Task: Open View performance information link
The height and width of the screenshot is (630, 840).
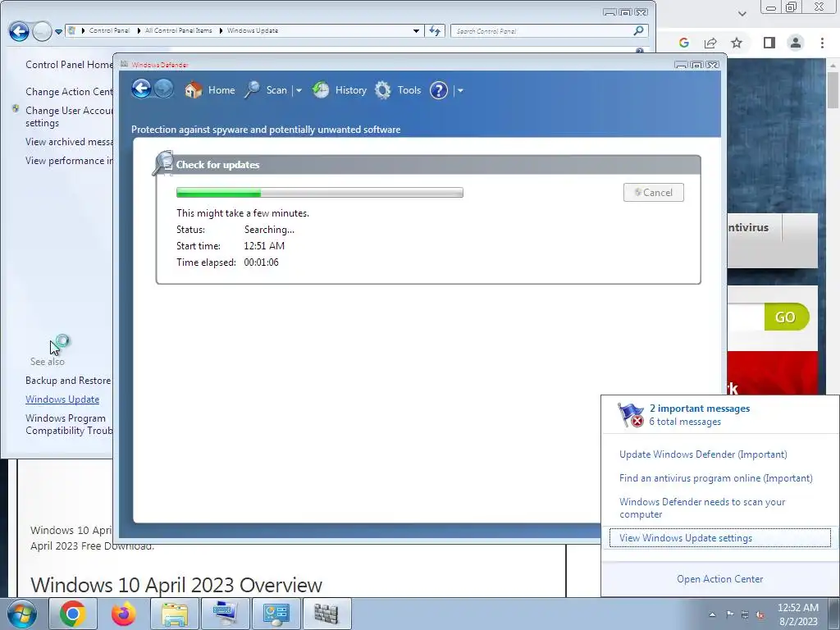Action: (69, 161)
